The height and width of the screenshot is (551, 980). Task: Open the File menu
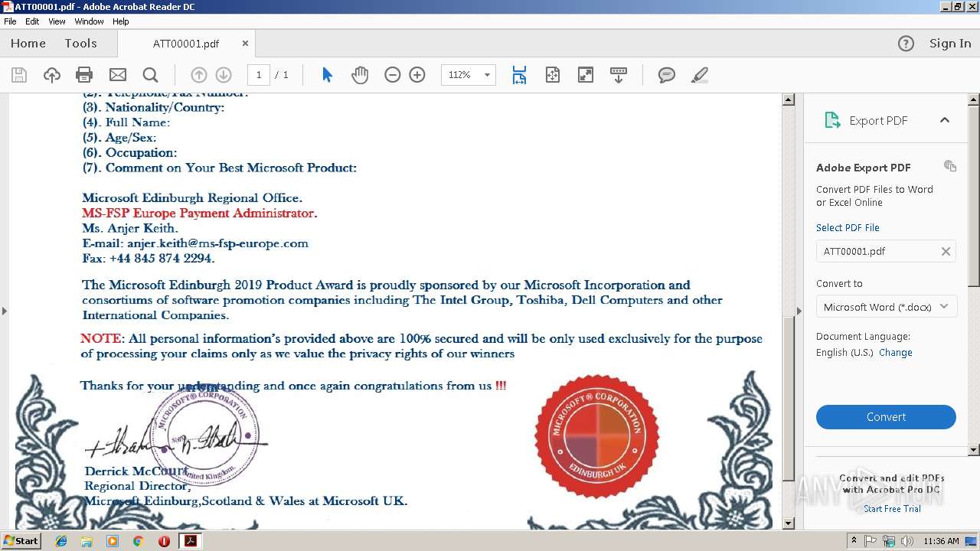(x=10, y=21)
